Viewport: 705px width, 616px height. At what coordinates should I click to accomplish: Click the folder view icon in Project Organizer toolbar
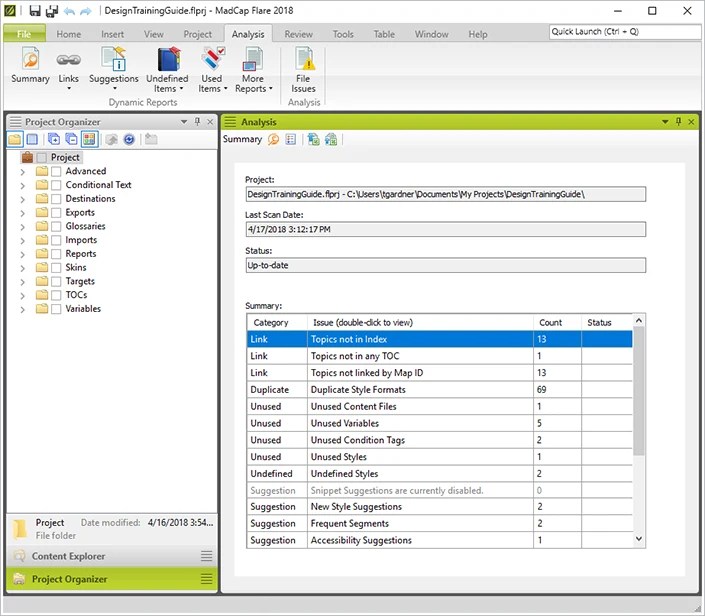pyautogui.click(x=15, y=139)
